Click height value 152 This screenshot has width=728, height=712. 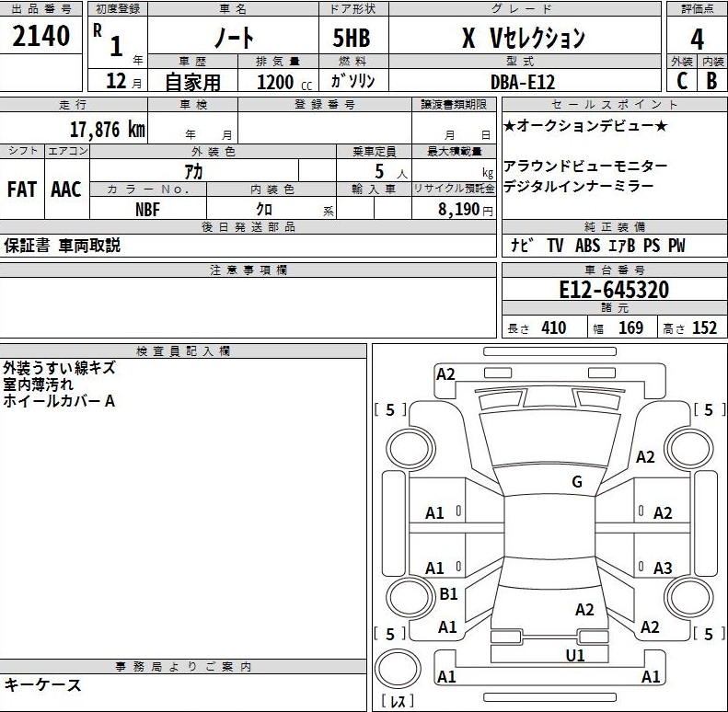[705, 328]
